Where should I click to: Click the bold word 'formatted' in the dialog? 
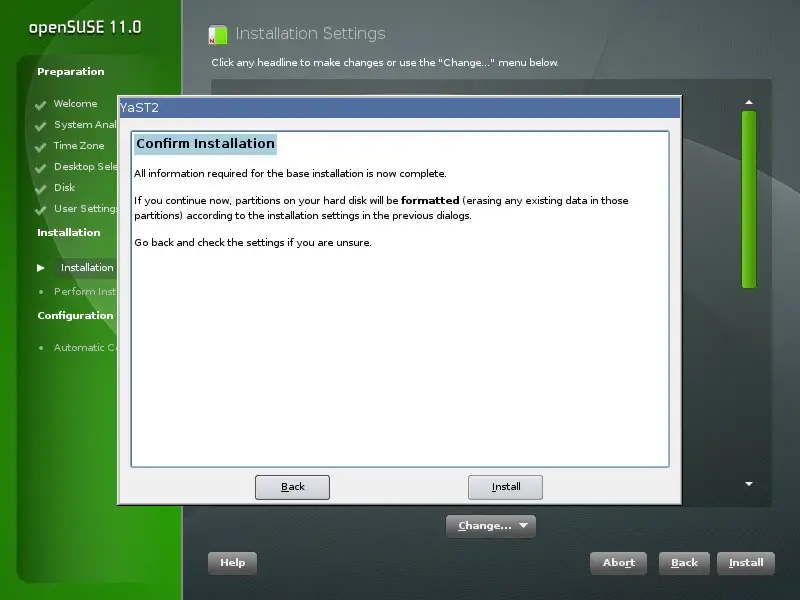click(x=430, y=201)
